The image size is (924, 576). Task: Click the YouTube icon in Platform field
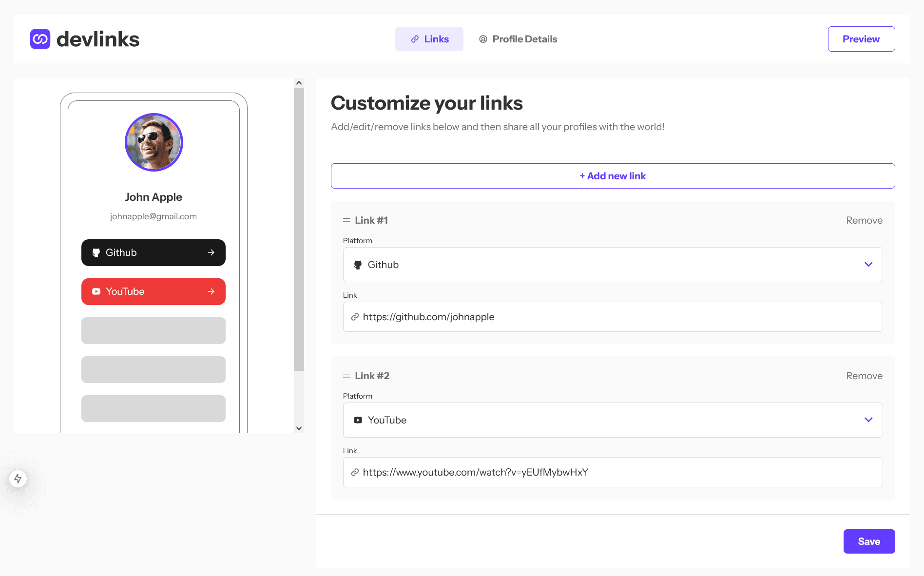point(358,420)
